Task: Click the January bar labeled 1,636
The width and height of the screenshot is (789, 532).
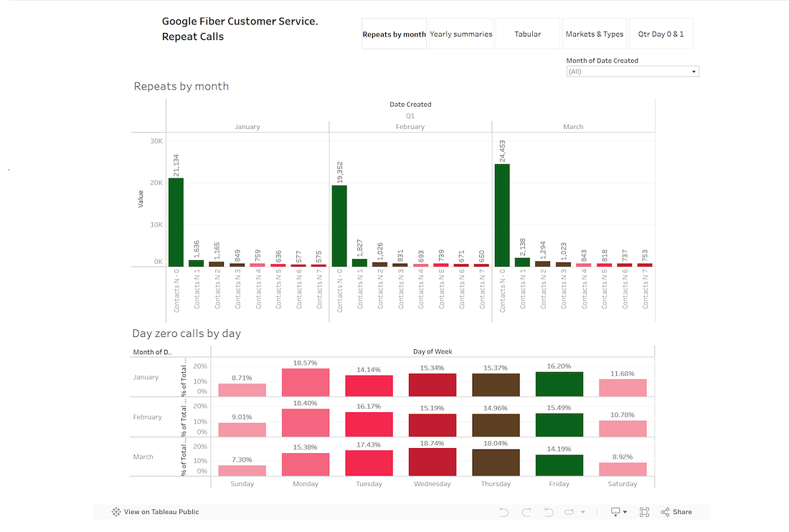Action: click(197, 263)
